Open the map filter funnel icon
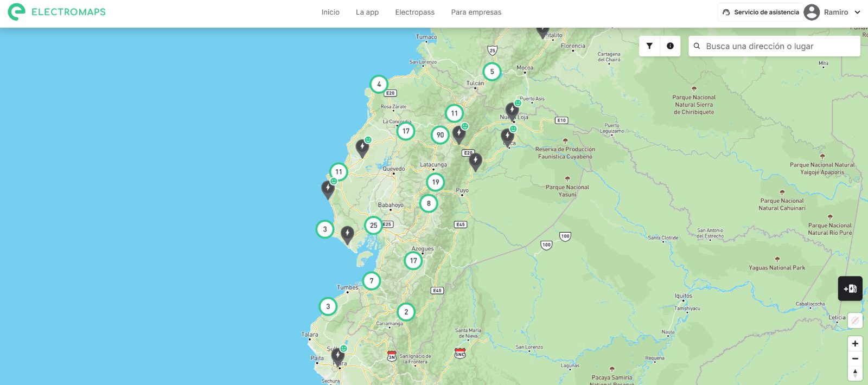 tap(649, 46)
